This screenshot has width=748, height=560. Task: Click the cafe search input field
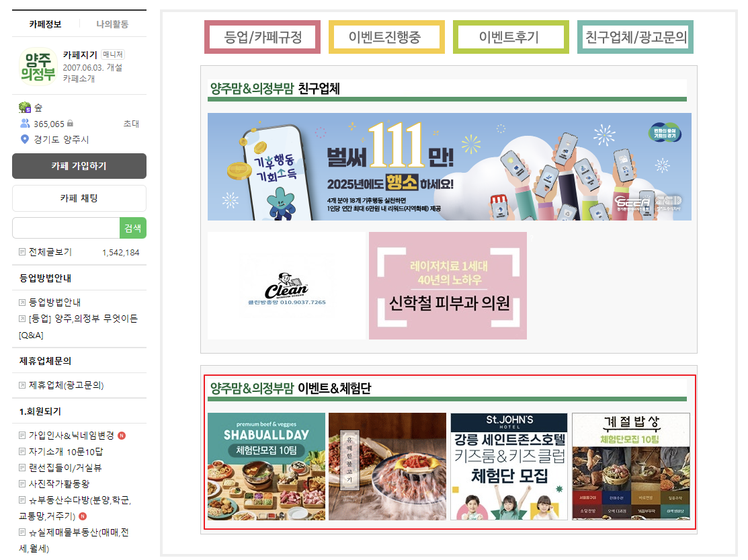tap(66, 228)
